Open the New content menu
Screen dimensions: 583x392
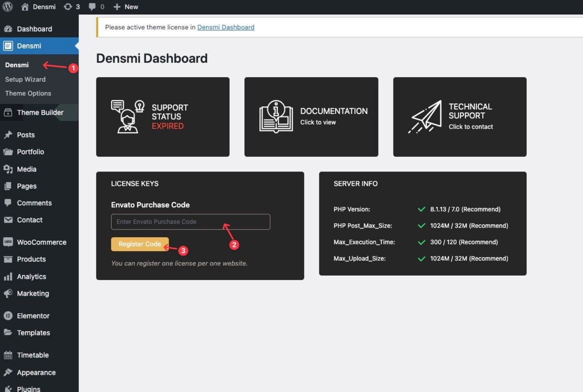pyautogui.click(x=126, y=7)
